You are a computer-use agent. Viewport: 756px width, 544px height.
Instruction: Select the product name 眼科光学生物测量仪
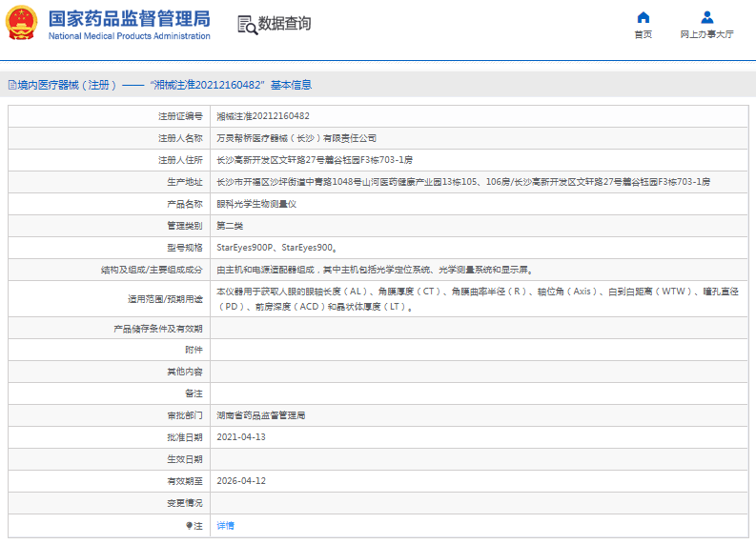pos(256,204)
